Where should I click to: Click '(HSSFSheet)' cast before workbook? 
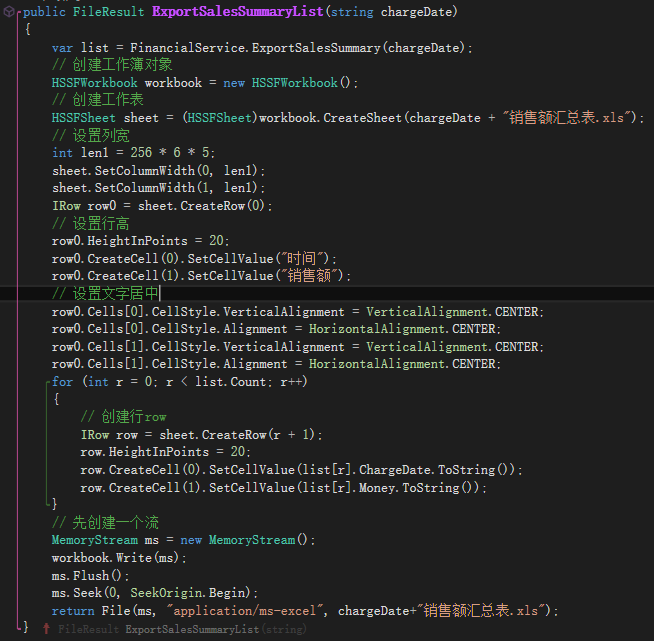(220, 118)
